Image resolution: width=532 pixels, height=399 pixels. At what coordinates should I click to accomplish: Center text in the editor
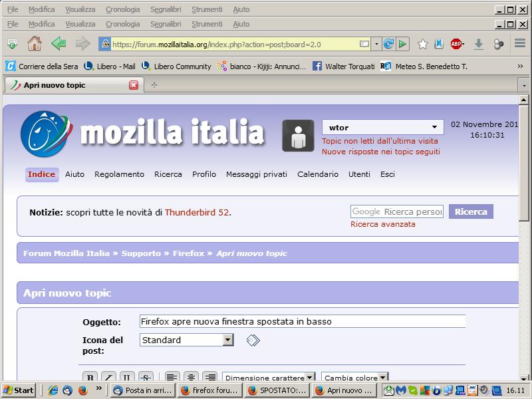point(191,377)
